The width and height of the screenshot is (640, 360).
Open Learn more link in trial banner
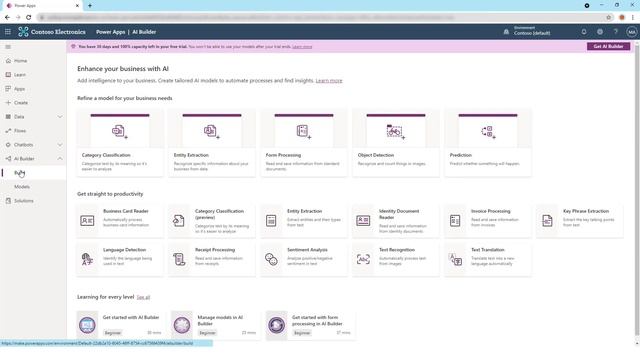[302, 47]
